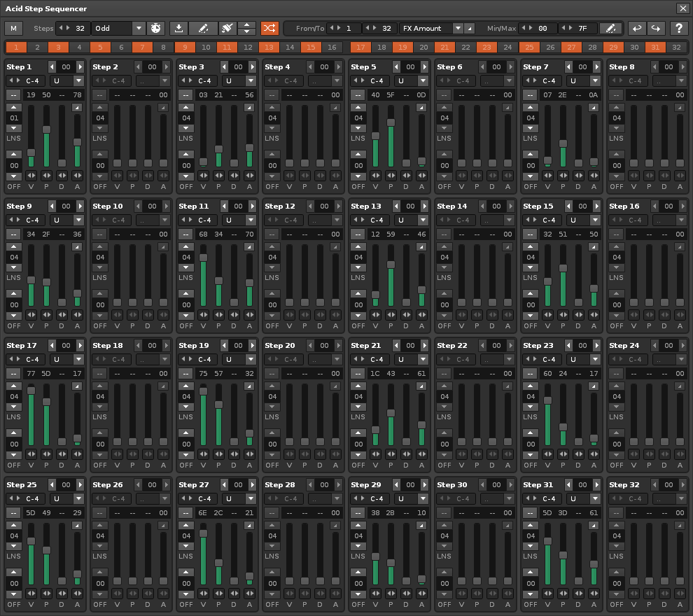This screenshot has height=616, width=693.
Task: Click the V nudge arrows under Step 1
Action: click(x=31, y=176)
